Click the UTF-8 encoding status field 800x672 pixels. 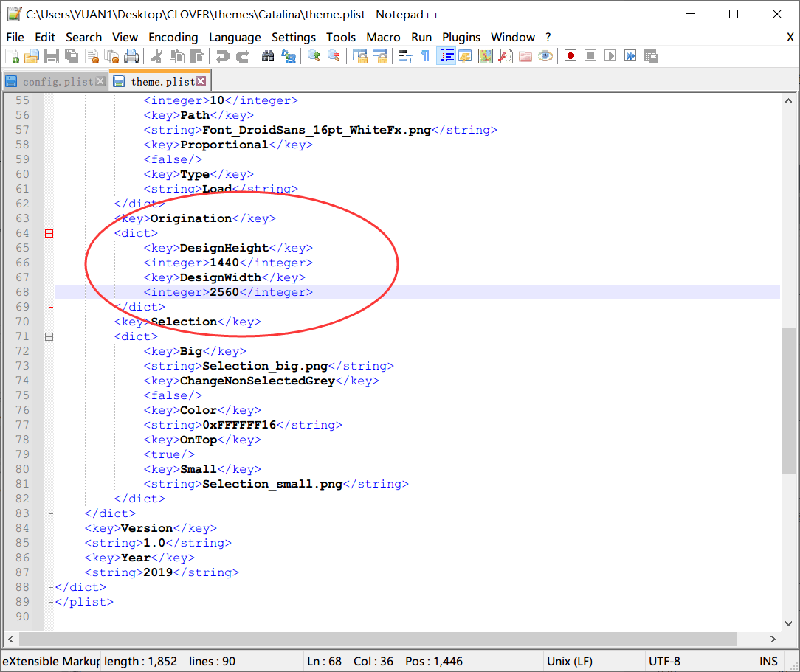coord(663,661)
